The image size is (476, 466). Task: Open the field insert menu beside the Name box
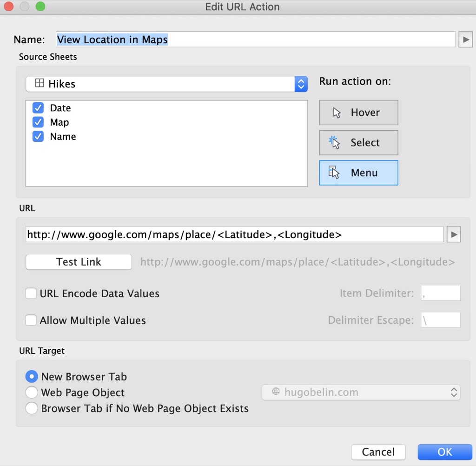point(465,39)
